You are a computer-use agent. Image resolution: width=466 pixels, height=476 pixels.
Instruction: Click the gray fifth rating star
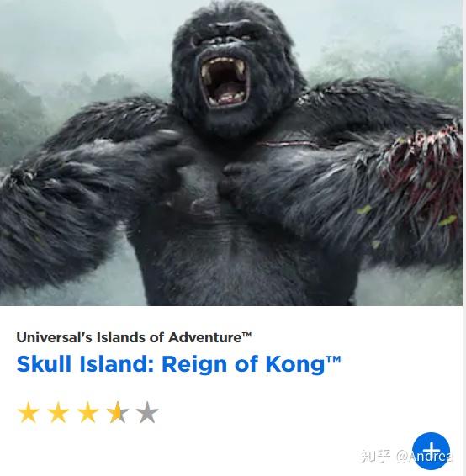click(147, 412)
